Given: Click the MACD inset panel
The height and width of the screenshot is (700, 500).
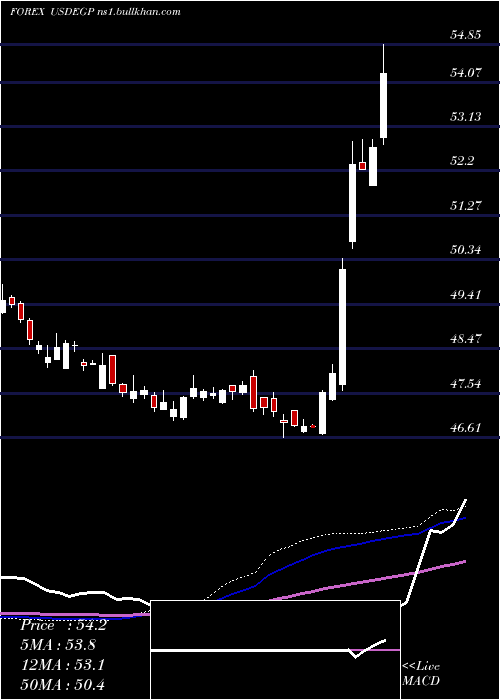Looking at the screenshot, I should (x=275, y=650).
